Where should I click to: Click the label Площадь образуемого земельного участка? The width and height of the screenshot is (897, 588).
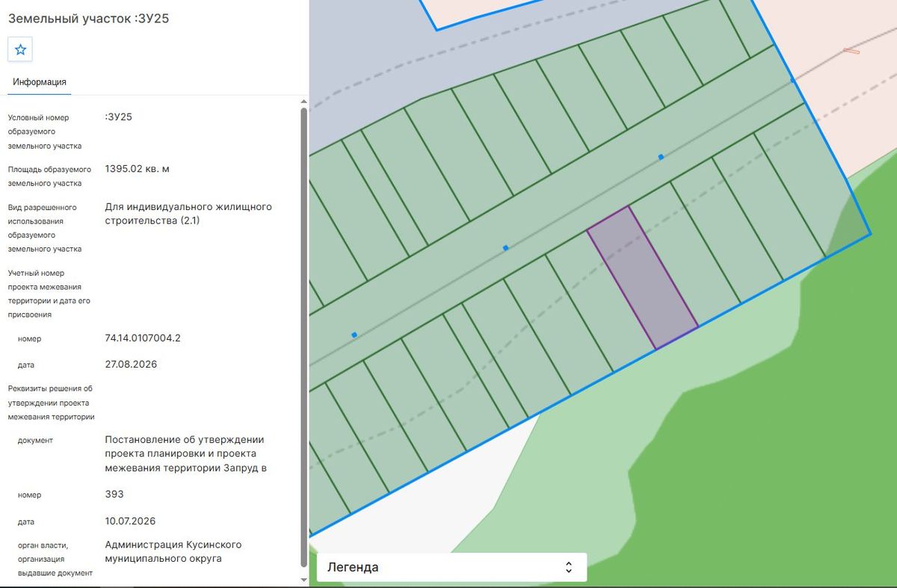pos(49,176)
